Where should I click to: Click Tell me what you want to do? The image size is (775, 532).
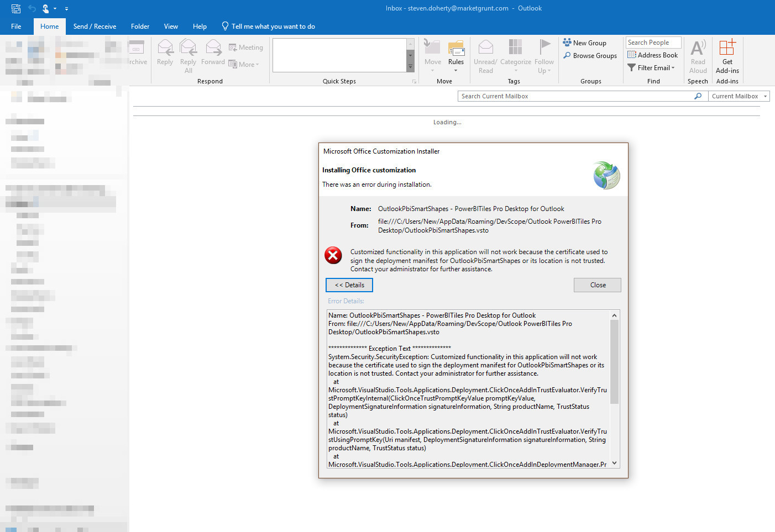(x=268, y=27)
